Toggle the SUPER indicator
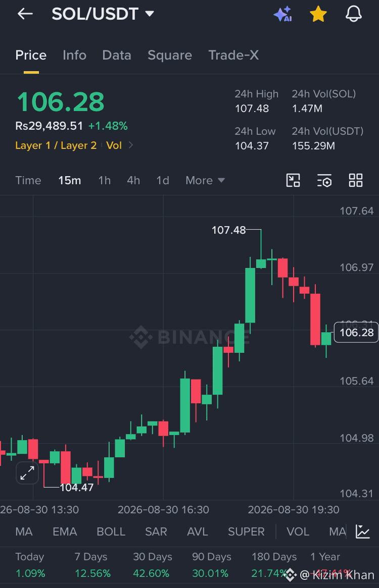Viewport: 379px width, 588px height. (x=247, y=531)
